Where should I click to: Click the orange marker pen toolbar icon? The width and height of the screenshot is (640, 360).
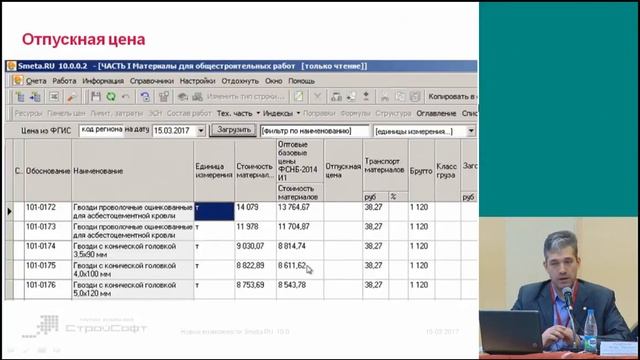tap(72, 97)
